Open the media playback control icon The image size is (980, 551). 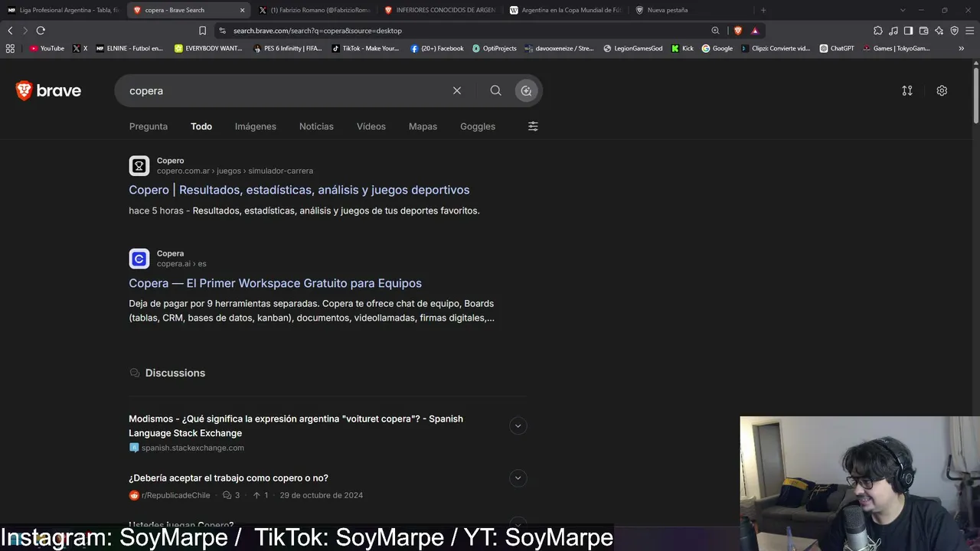pyautogui.click(x=893, y=31)
